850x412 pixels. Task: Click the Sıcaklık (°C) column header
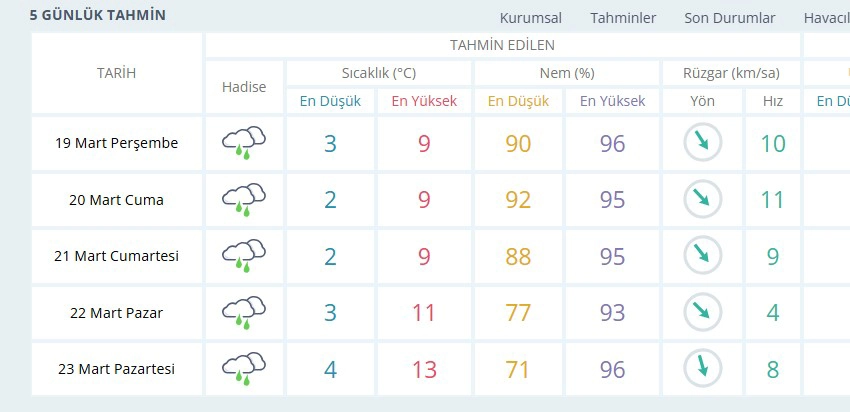(x=379, y=73)
